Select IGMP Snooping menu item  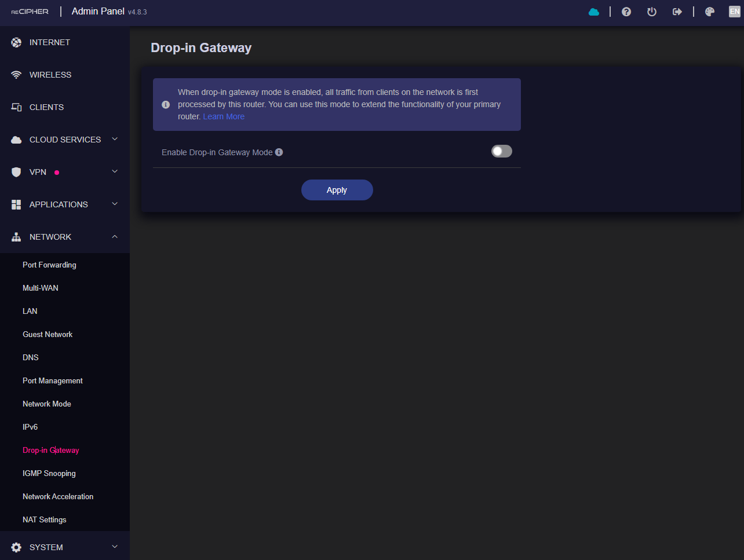click(49, 473)
